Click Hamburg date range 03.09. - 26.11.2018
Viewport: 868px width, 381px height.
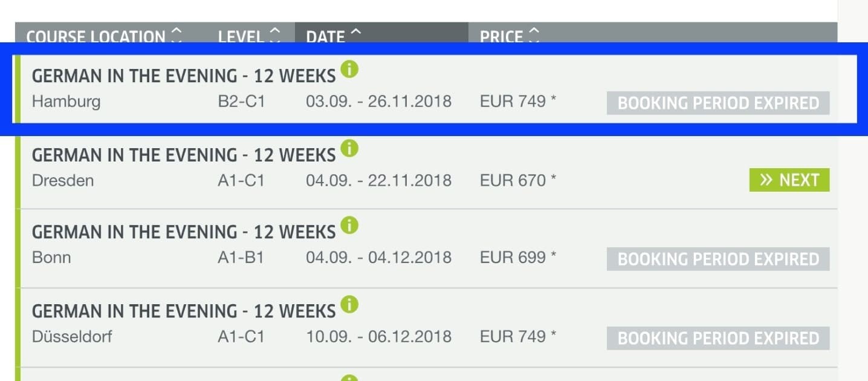point(378,101)
